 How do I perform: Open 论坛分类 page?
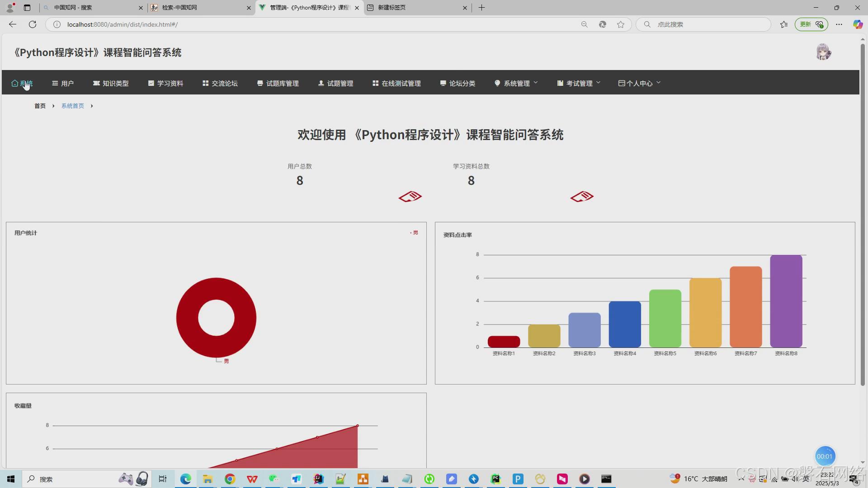coord(458,83)
